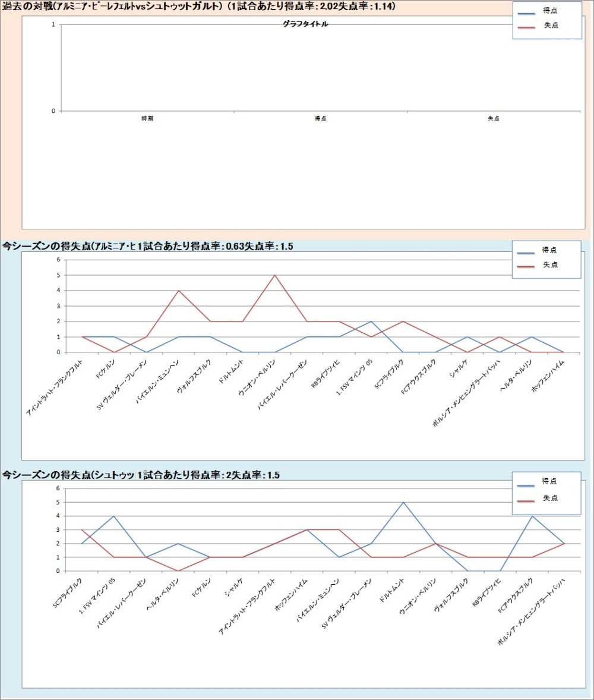Click FCケルン axis label in the アルミニア chart
This screenshot has width=594, height=700.
[x=105, y=369]
